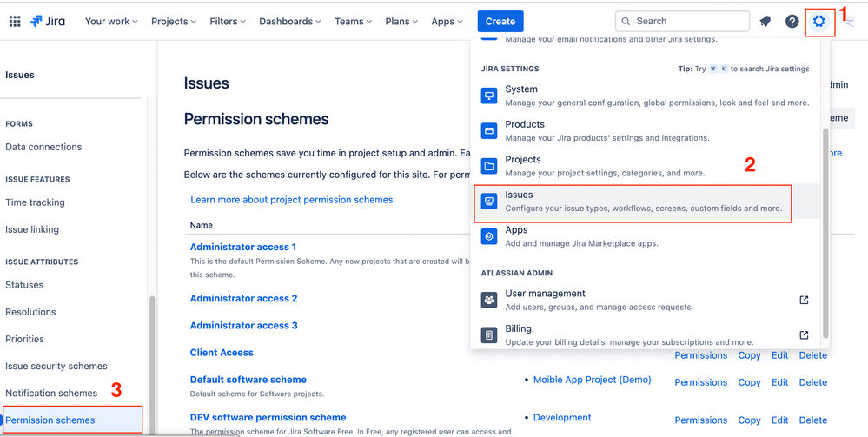This screenshot has height=437, width=868.
Task: Click the System settings monitor icon
Action: click(x=489, y=96)
